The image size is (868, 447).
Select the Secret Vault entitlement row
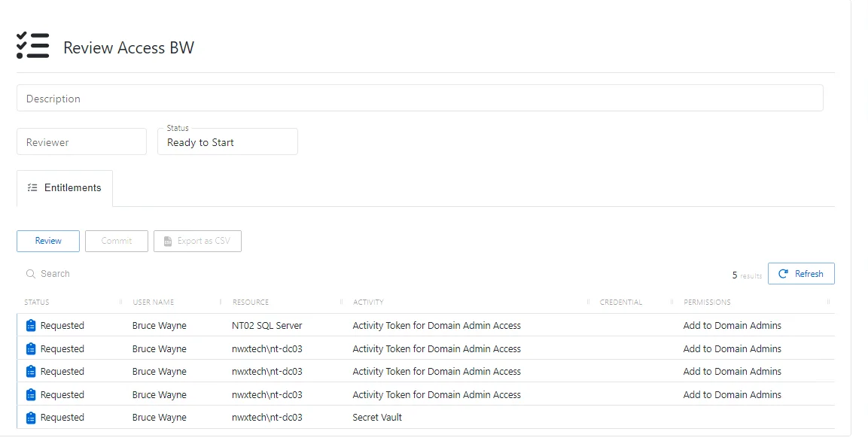click(425, 418)
